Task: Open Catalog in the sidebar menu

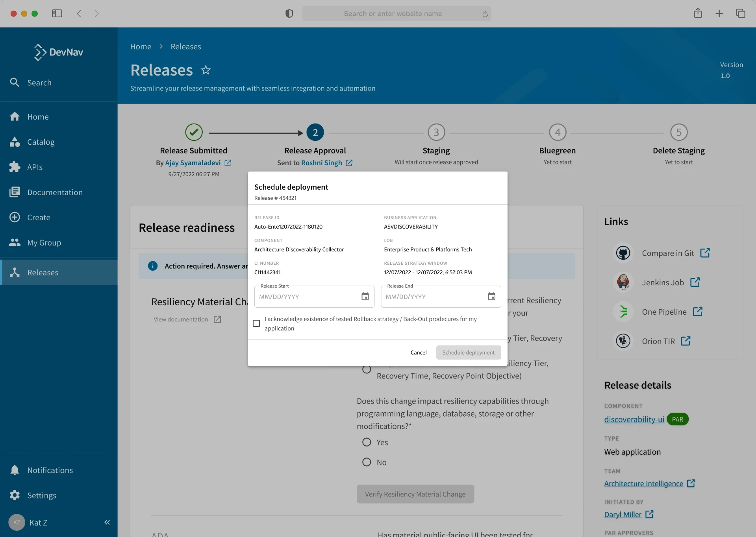Action: 41,142
